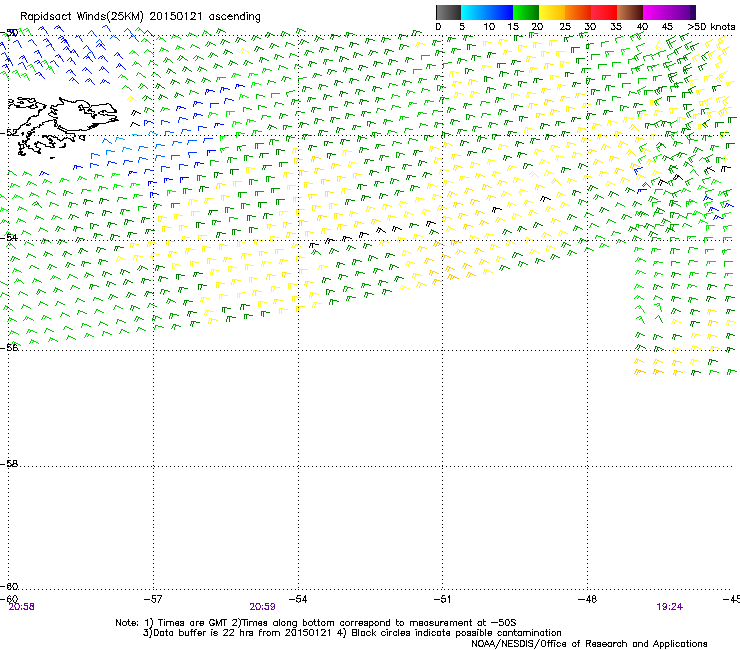Click the purple time label '20:58'
The height and width of the screenshot is (650, 740).
pos(22,607)
